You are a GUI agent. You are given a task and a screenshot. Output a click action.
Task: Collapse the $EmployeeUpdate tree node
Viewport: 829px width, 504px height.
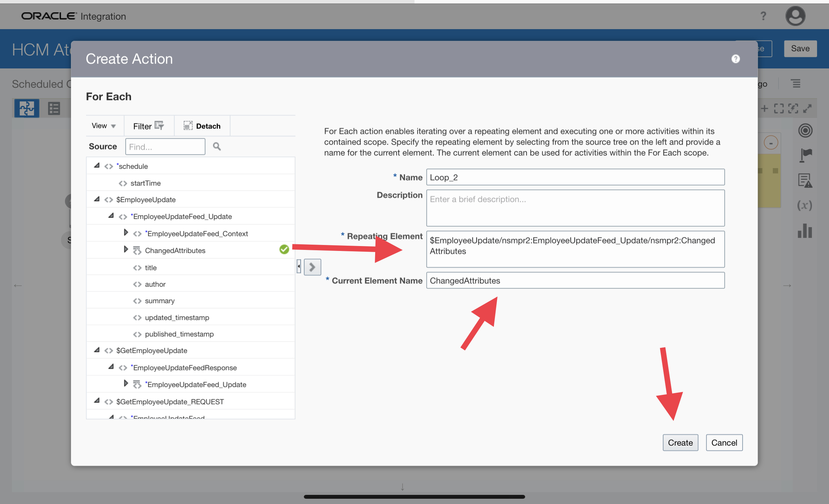97,199
